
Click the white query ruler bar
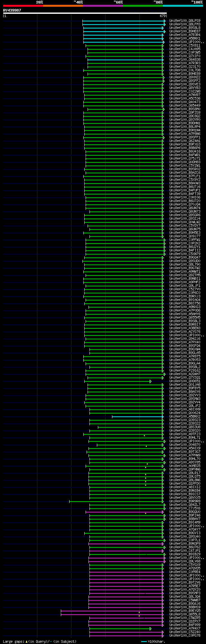[x=85, y=13]
